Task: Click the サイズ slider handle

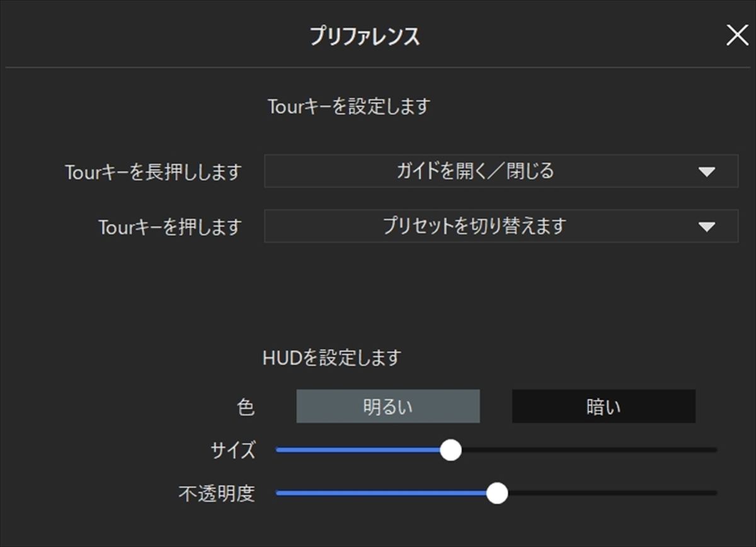Action: coord(450,450)
